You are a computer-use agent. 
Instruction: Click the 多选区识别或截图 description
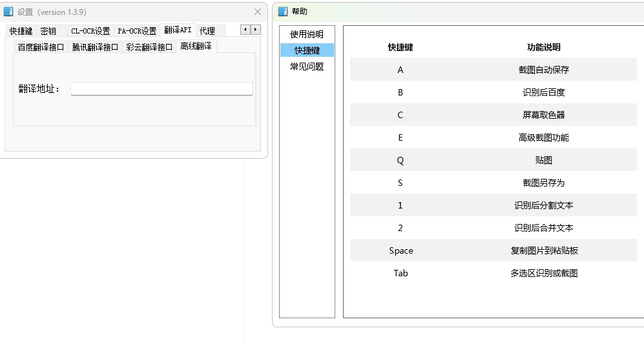pyautogui.click(x=544, y=273)
